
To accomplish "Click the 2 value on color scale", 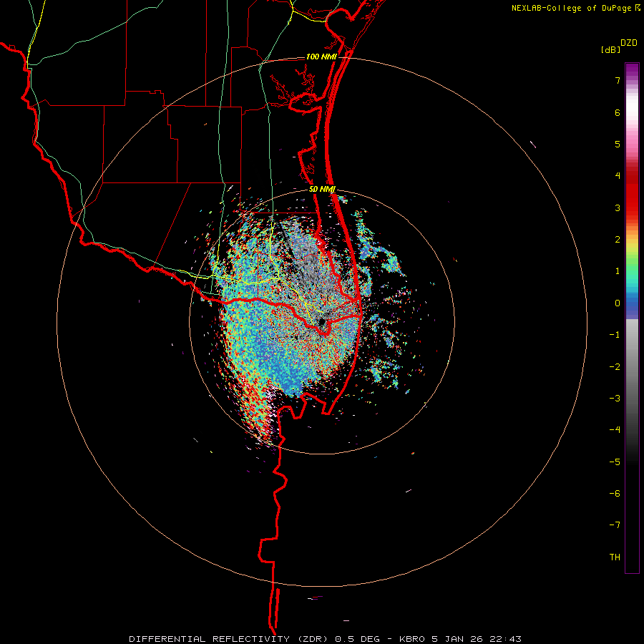I will [x=618, y=240].
